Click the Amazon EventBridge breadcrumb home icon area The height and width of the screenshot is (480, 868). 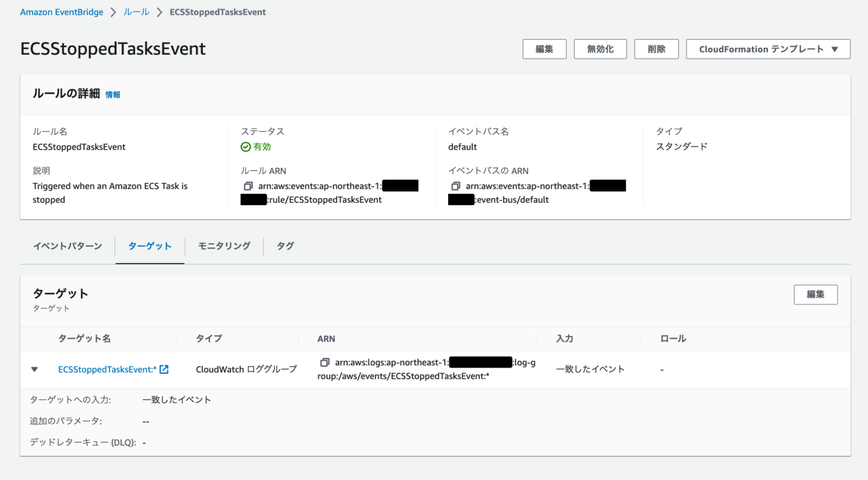[62, 11]
